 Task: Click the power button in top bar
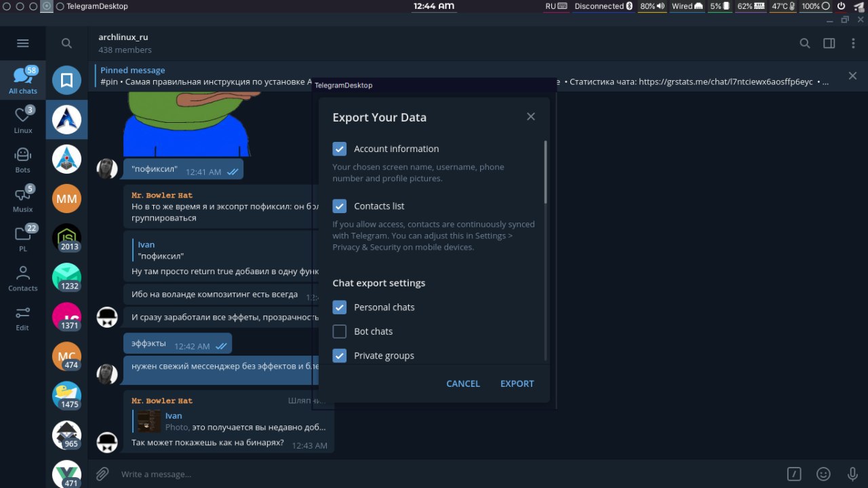click(x=841, y=6)
